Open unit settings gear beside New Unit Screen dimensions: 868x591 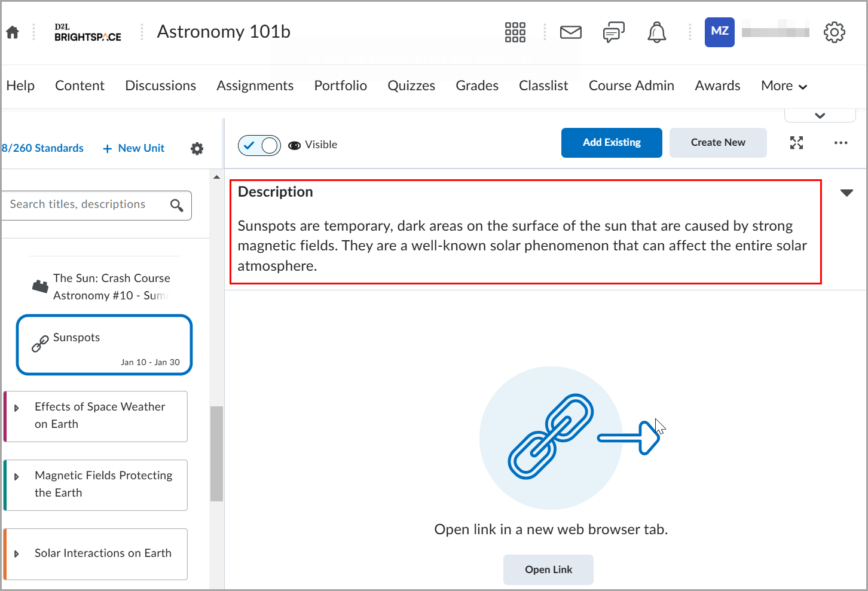197,148
